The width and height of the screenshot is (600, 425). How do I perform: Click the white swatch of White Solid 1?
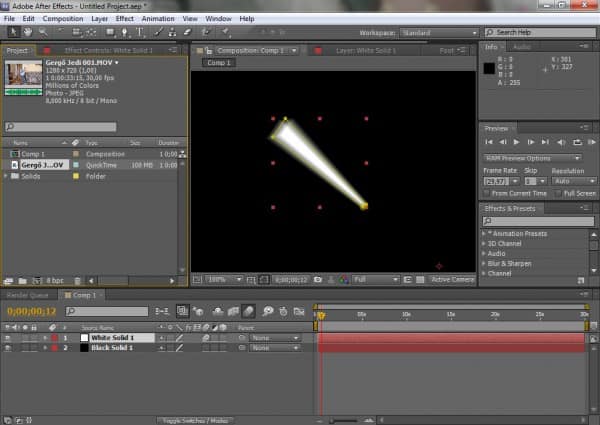pyautogui.click(x=84, y=338)
